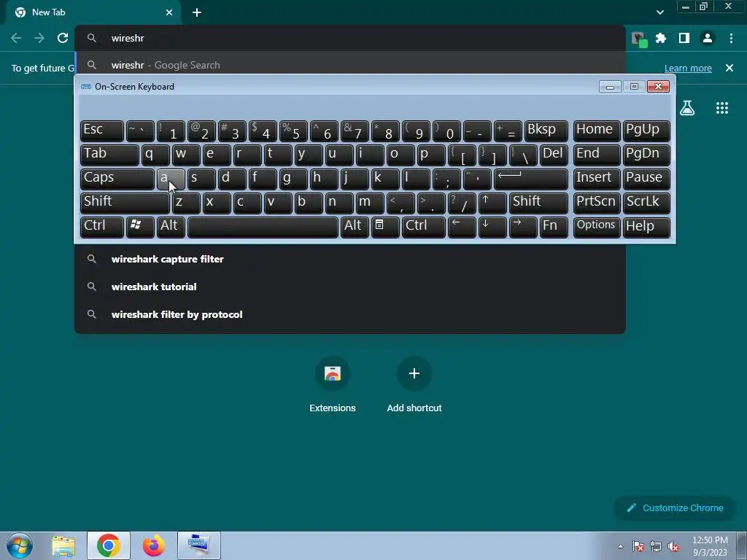Click the context menu key on keyboard
This screenshot has height=560, width=747.
(x=385, y=227)
